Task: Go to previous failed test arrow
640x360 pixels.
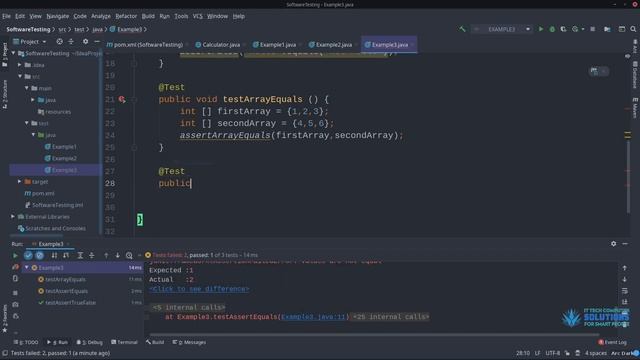Action: (106, 256)
